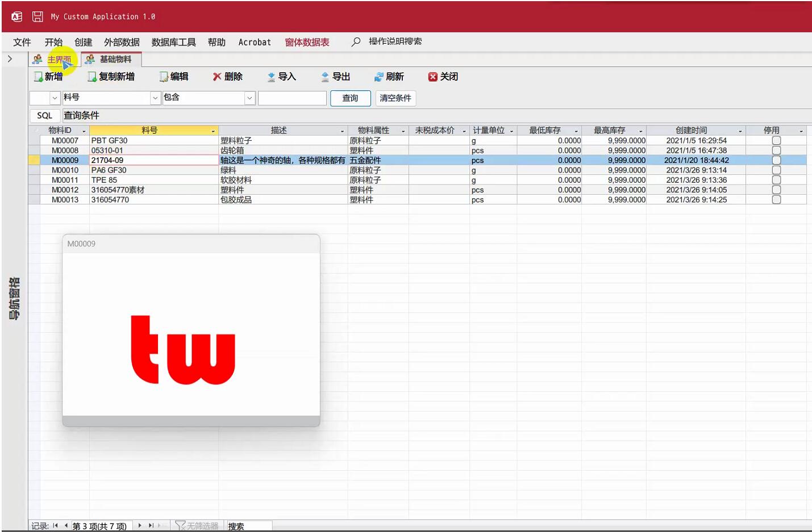Expand the navigation pane chevron
Image resolution: width=812 pixels, height=532 pixels.
[10, 58]
